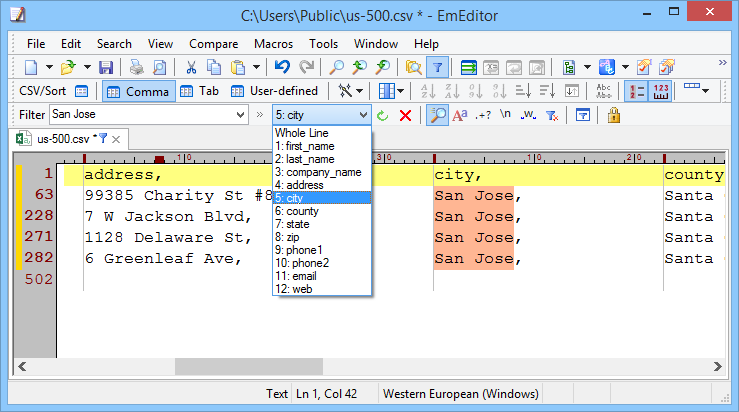
Task: Open the Macros menu
Action: click(x=273, y=44)
